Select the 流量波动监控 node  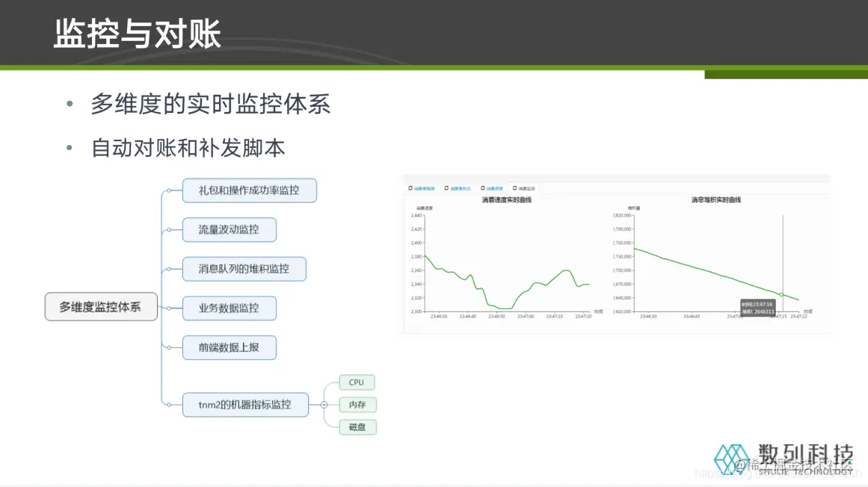tap(229, 229)
